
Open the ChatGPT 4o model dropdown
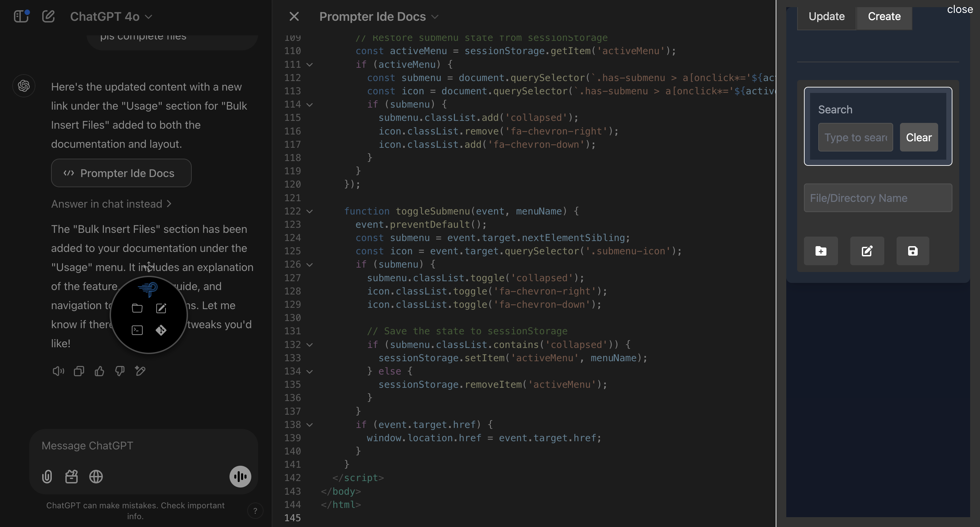coord(111,16)
